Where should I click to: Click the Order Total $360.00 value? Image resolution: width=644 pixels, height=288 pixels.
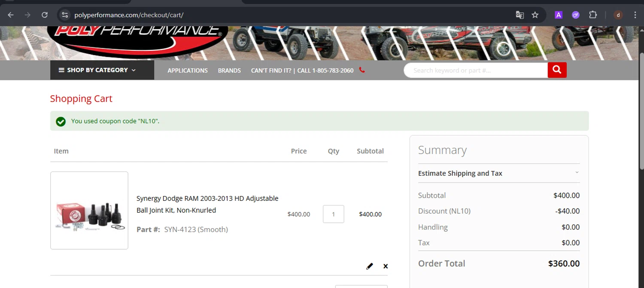coord(564,263)
